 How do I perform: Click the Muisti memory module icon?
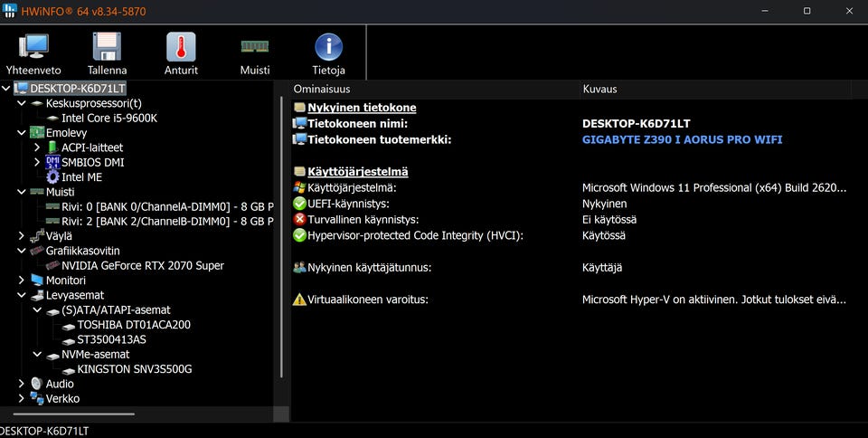click(x=255, y=47)
